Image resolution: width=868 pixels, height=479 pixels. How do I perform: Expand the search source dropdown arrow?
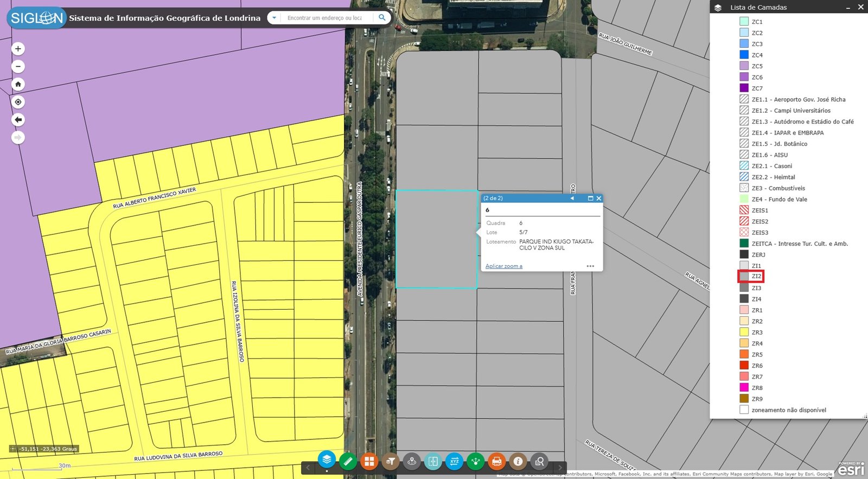pos(275,18)
